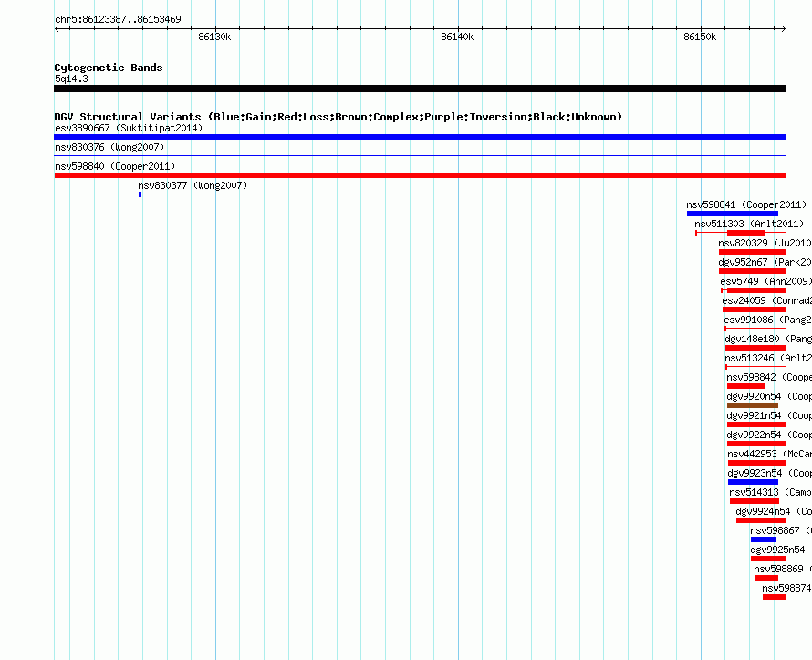Click the Cytogenetic Bands track title
812x660 pixels.
(x=109, y=68)
